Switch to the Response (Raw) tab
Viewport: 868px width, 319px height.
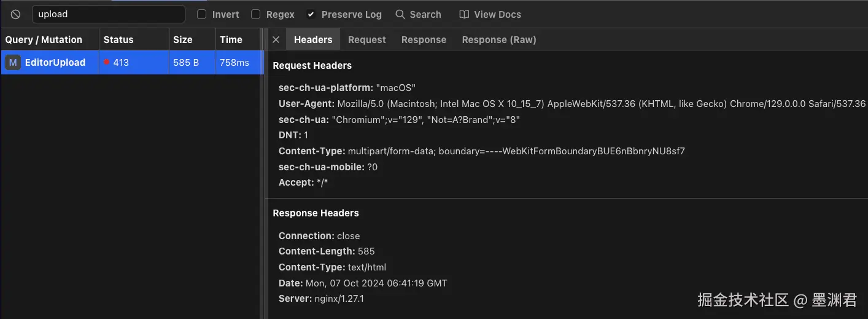(x=498, y=39)
